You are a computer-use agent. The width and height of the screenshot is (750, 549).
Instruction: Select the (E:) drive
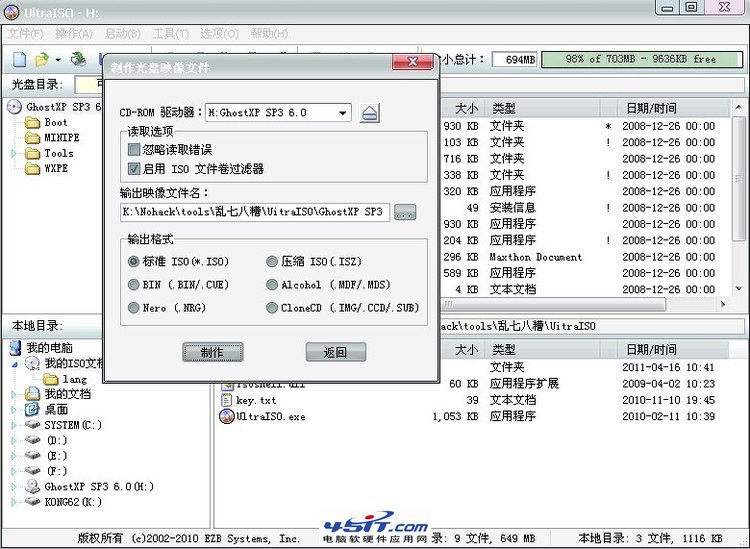click(46, 455)
